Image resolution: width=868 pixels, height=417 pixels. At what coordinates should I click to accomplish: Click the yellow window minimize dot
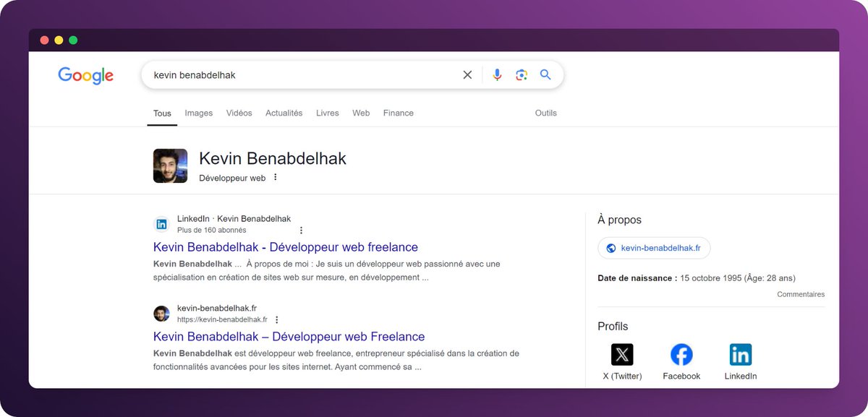click(59, 40)
